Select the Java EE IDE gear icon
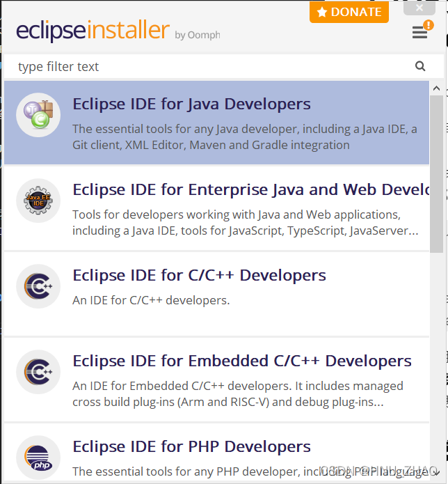 tap(38, 201)
